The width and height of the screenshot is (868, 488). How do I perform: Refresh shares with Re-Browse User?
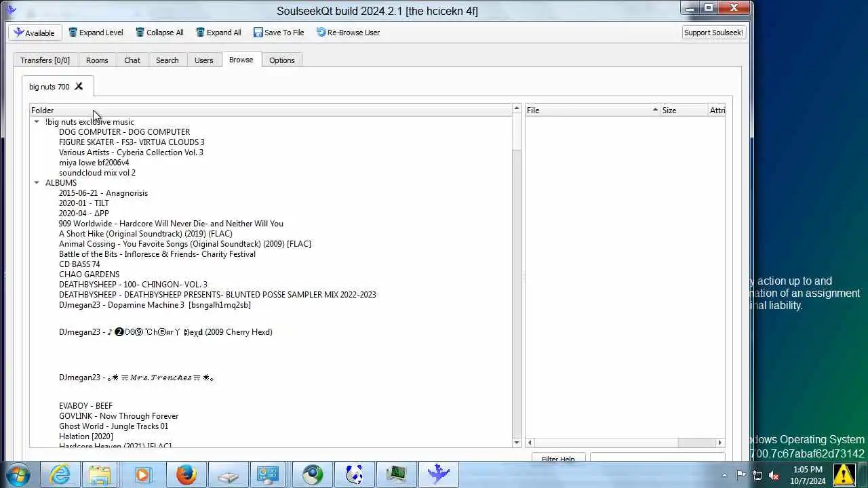pos(348,33)
